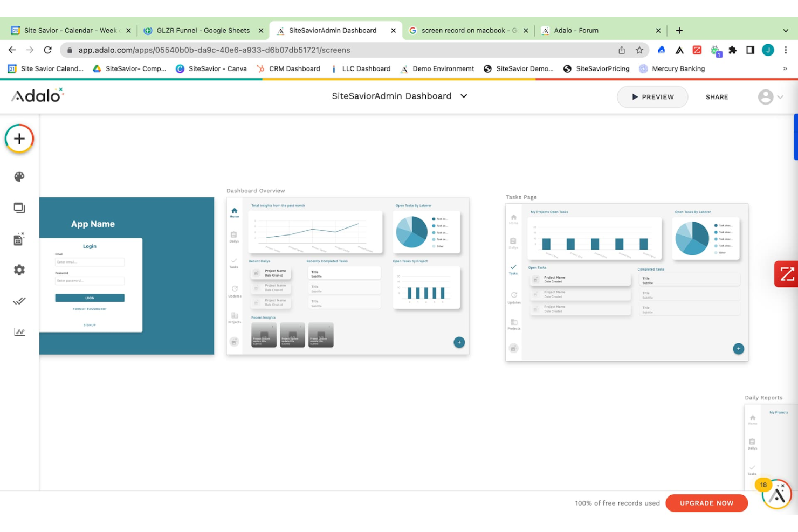Open the CRM Dashboard bookmark
798x532 pixels.
294,68
